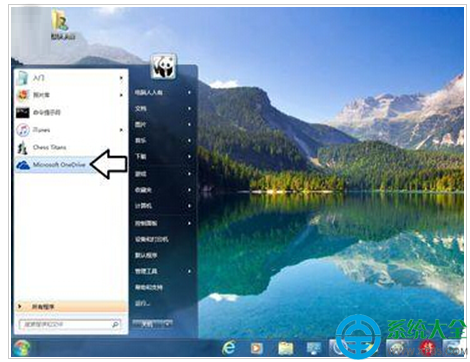Open Windows Media Player from the taskbar

point(256,348)
